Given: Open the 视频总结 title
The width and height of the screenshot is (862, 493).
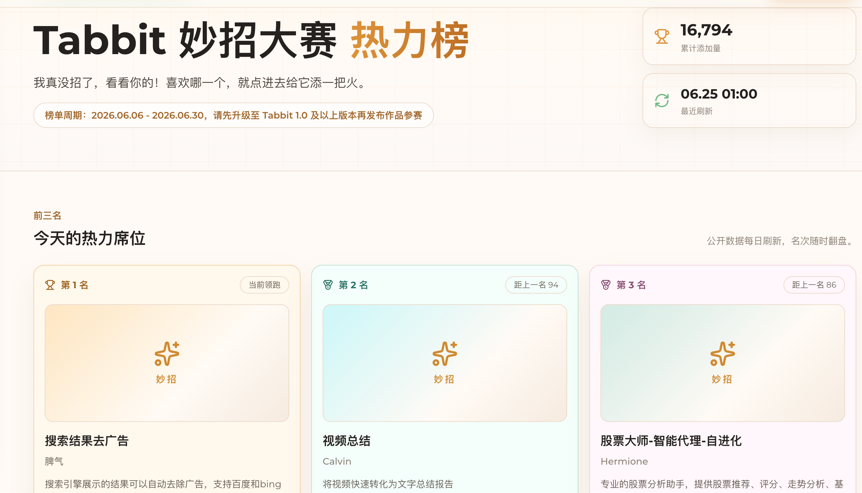Looking at the screenshot, I should point(346,441).
